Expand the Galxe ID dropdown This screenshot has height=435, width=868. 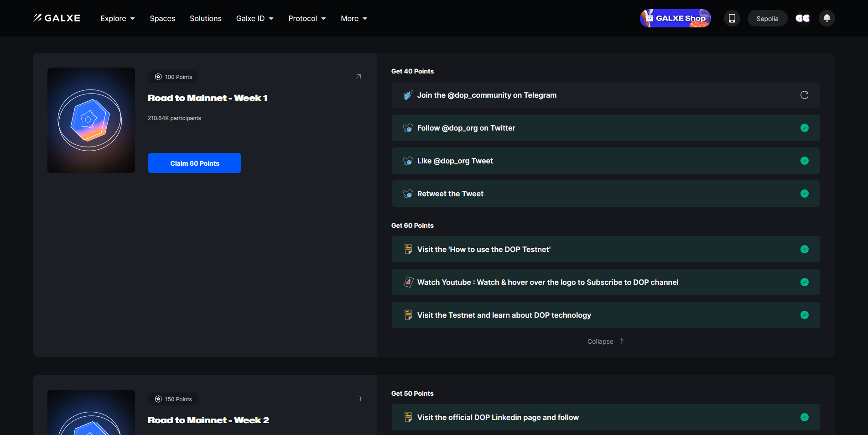(x=255, y=18)
